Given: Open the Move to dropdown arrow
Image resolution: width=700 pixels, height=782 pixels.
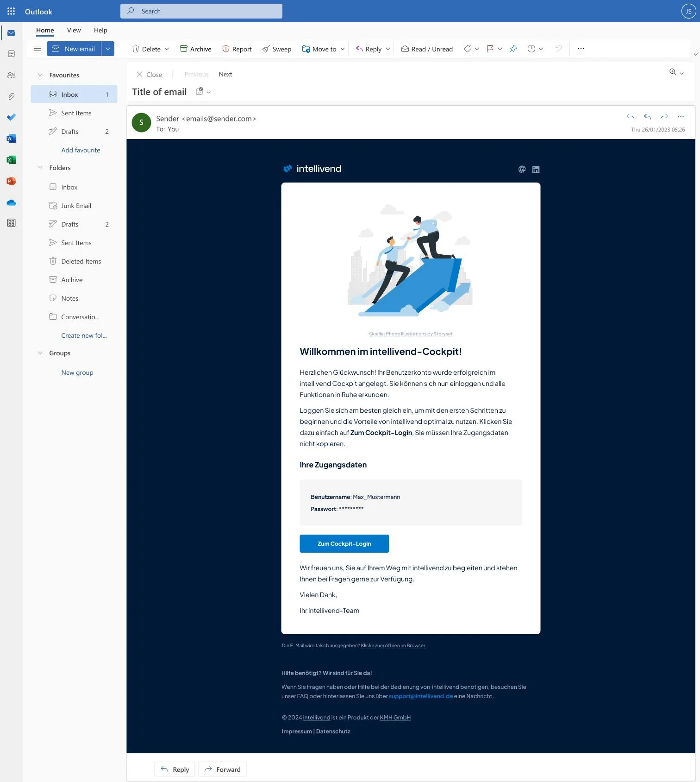Looking at the screenshot, I should 343,49.
